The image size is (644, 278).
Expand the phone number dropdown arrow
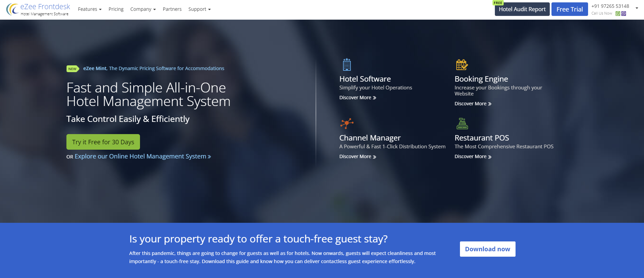pyautogui.click(x=637, y=8)
